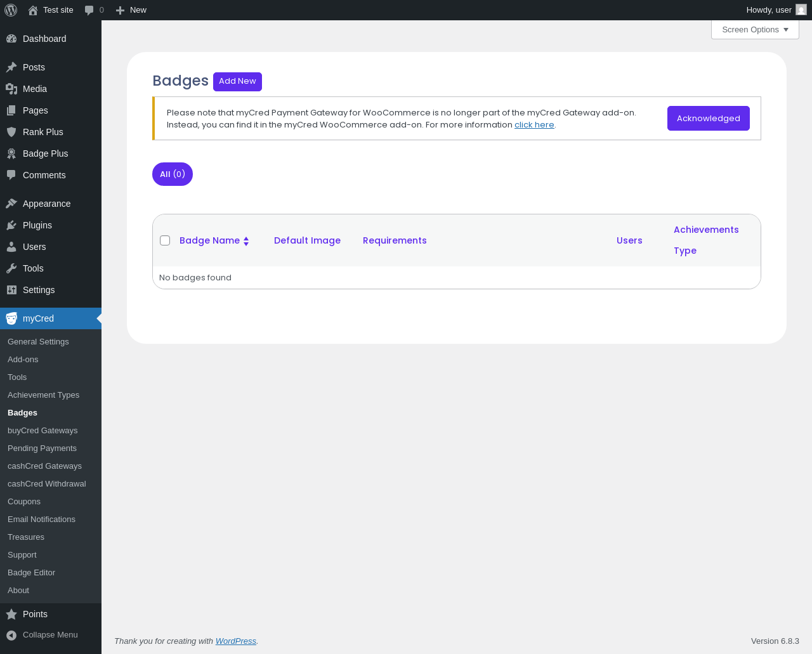Click the Rank Plus shield icon

pyautogui.click(x=11, y=132)
